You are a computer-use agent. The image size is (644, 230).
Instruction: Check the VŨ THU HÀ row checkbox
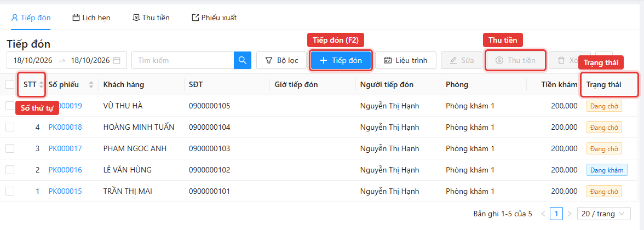(10, 106)
